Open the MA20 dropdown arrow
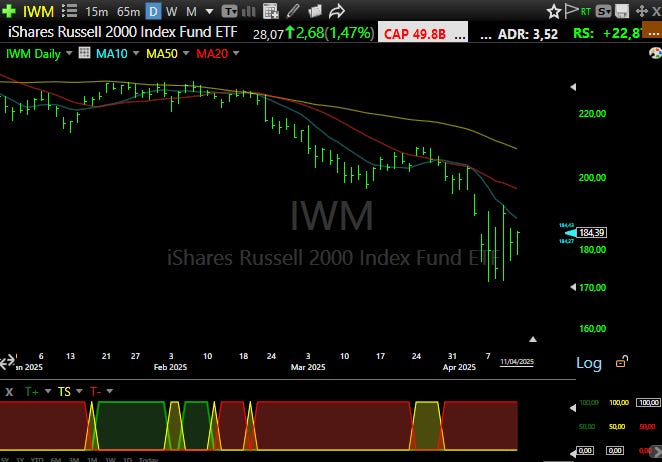Viewport: 662px width, 462px height. tap(236, 53)
